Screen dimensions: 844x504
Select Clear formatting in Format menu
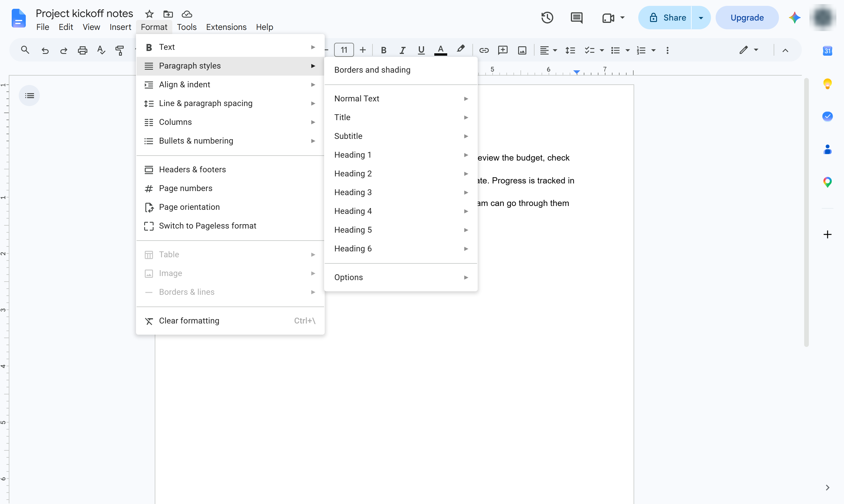pyautogui.click(x=230, y=321)
